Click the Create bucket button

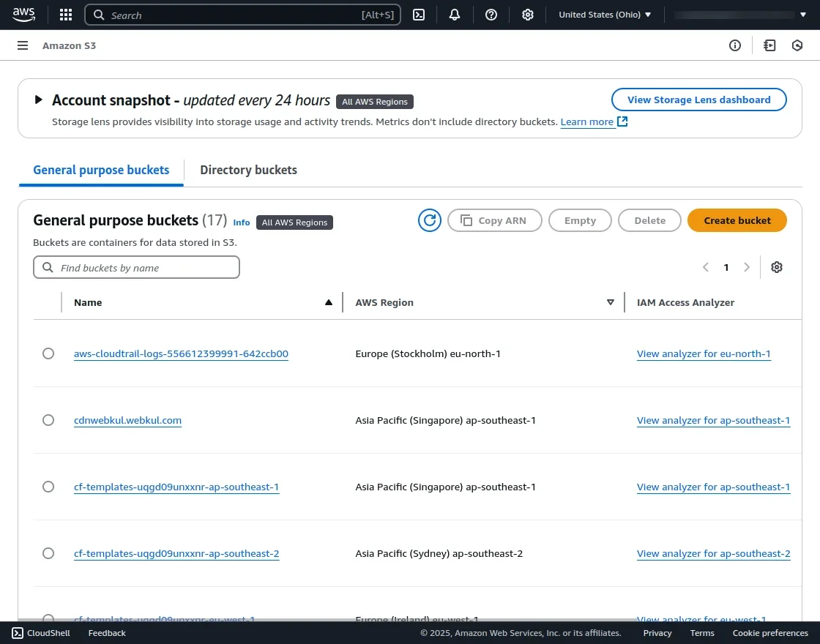[737, 220]
